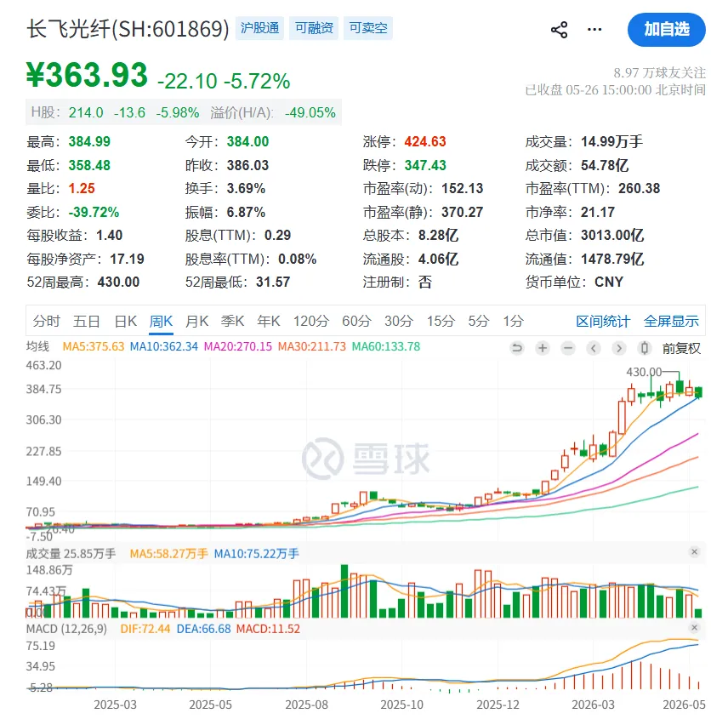Select the 5分 interval tab
728x719 pixels.
coord(478,321)
